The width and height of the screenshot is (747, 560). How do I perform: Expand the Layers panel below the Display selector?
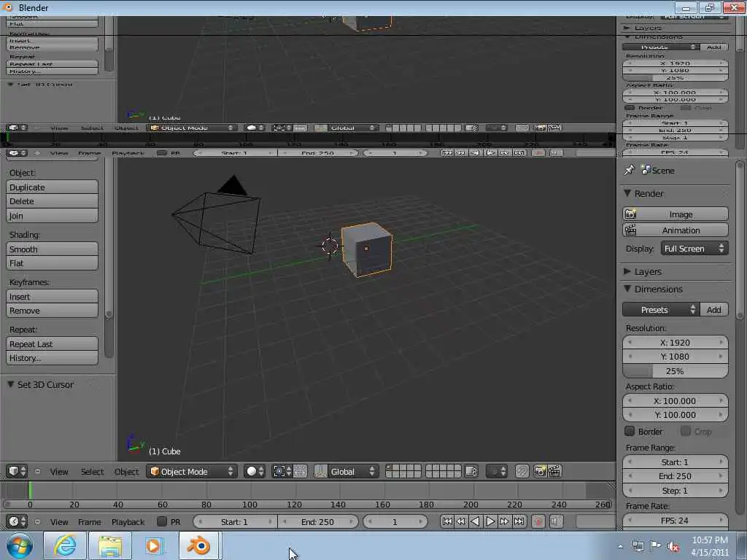[x=627, y=271]
